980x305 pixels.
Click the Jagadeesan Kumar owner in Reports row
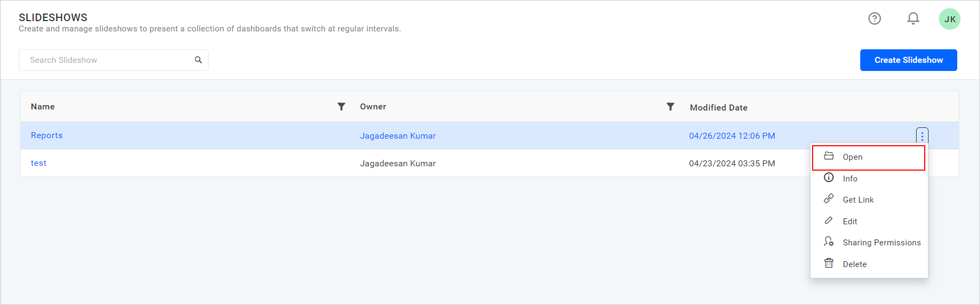coord(398,136)
